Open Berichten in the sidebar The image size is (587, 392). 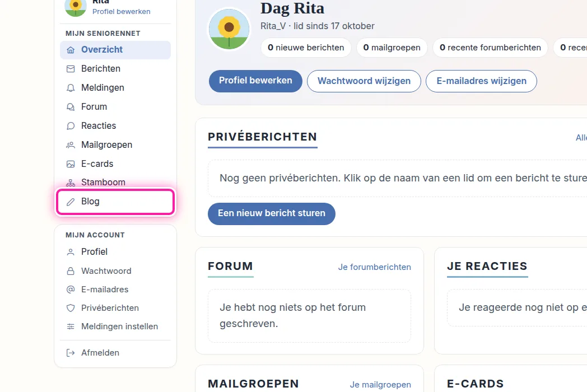[x=115, y=69]
